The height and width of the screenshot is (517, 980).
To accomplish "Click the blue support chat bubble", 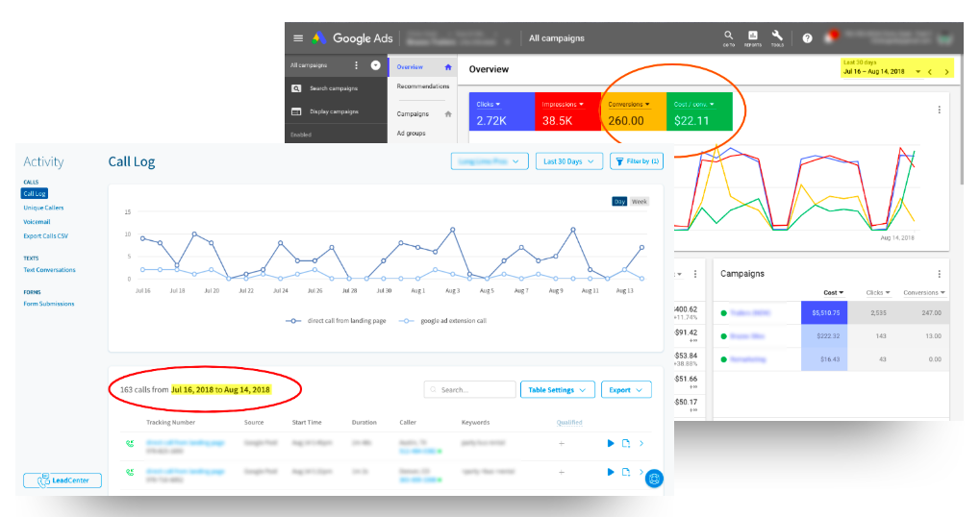I will (x=654, y=478).
